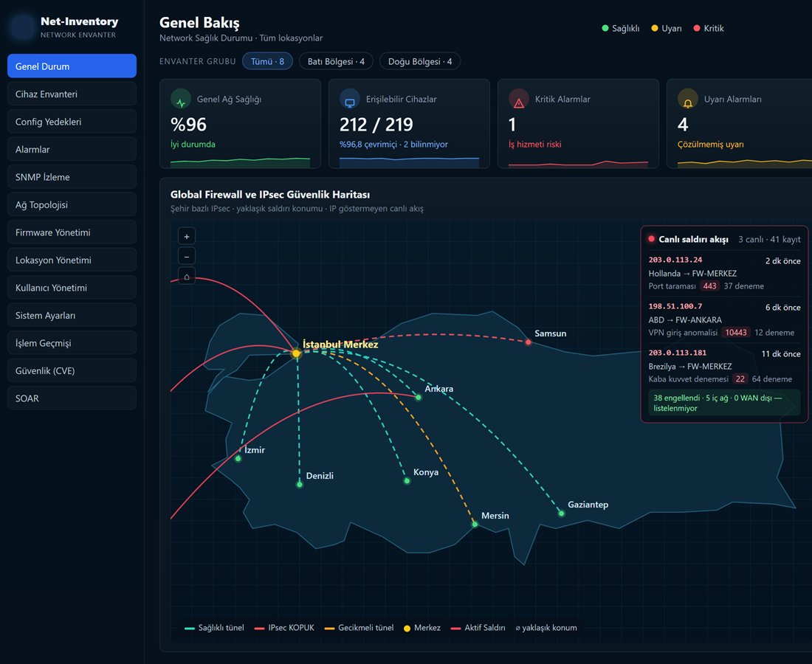Screen dimensions: 812x664
Task: Open SNMP İzleme
Action: 72,177
